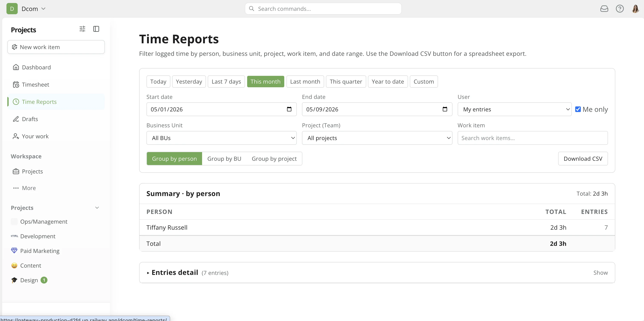Click the Tiffany Russell row
The height and width of the screenshot is (321, 644).
[x=377, y=227]
